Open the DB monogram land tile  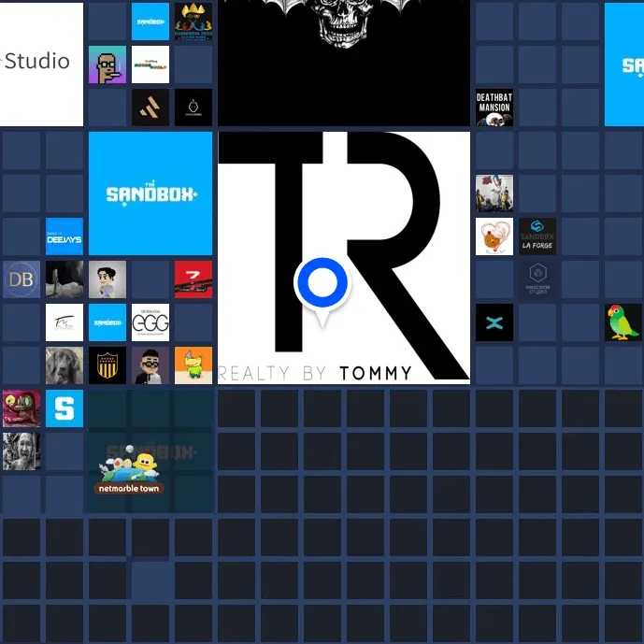(x=21, y=279)
